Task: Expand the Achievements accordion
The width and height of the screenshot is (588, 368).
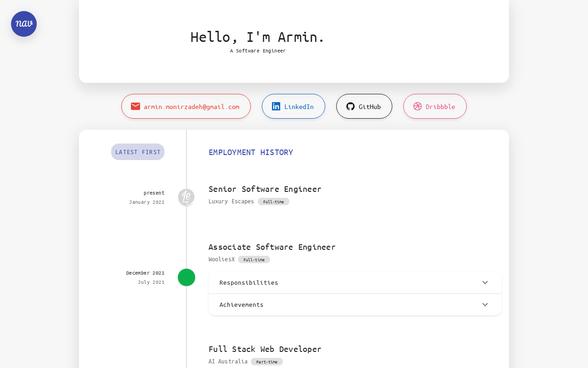Action: (x=242, y=305)
